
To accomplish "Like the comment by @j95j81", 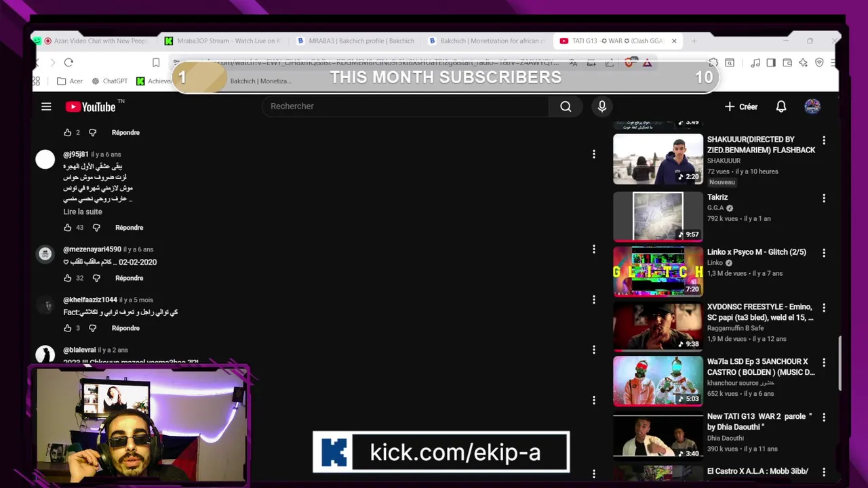I will tap(68, 228).
